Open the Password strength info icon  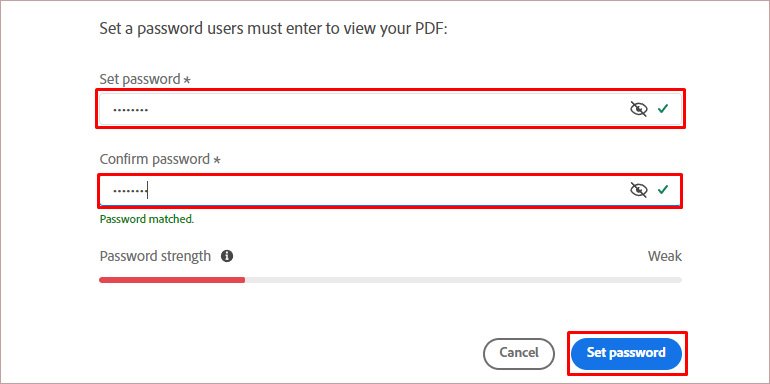pyautogui.click(x=227, y=256)
